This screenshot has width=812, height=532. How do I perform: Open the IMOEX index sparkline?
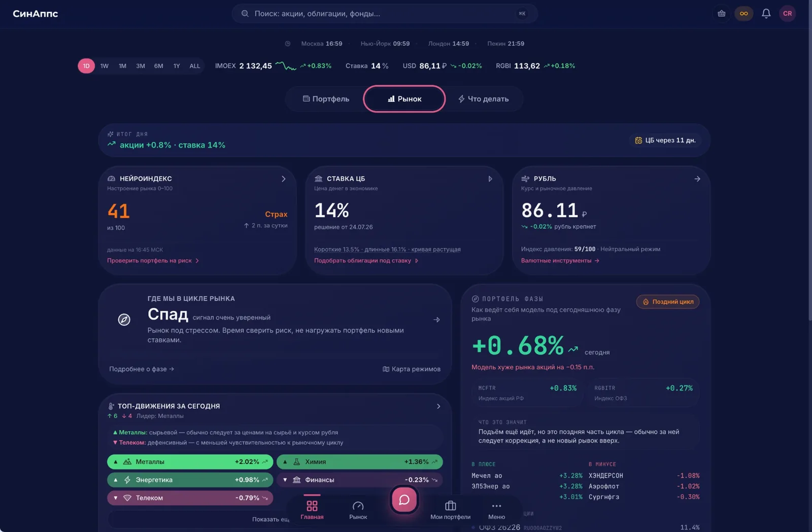pos(286,66)
